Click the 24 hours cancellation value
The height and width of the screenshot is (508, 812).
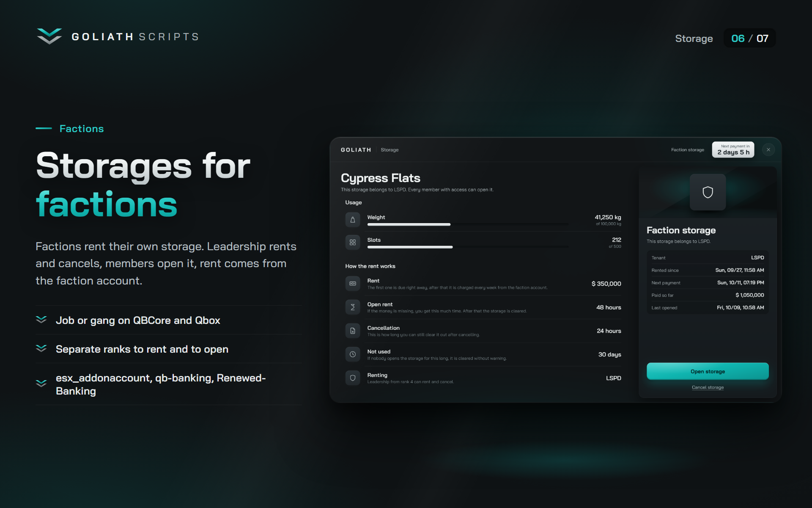pyautogui.click(x=609, y=331)
